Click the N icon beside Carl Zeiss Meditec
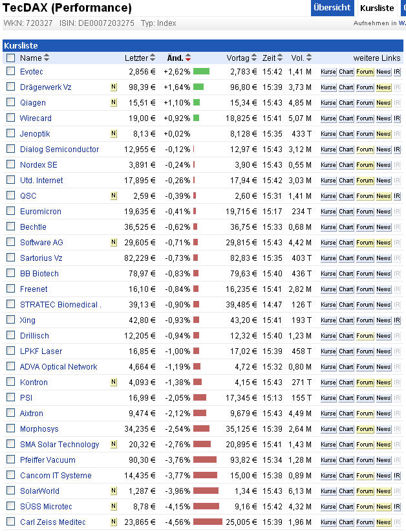 [114, 522]
